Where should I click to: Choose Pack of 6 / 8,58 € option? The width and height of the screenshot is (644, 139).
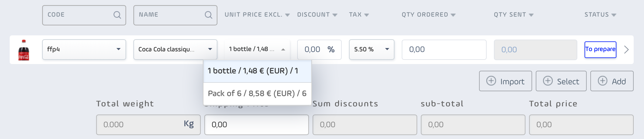257,94
